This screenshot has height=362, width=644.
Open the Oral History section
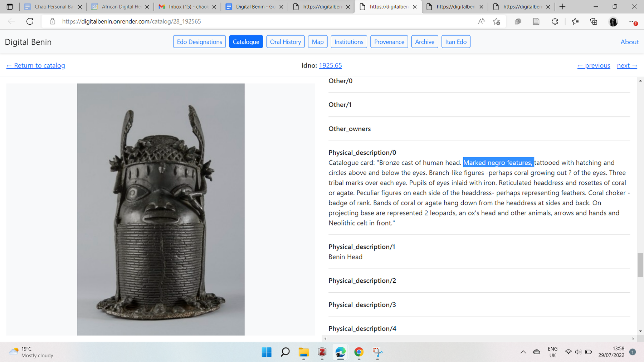[286, 42]
